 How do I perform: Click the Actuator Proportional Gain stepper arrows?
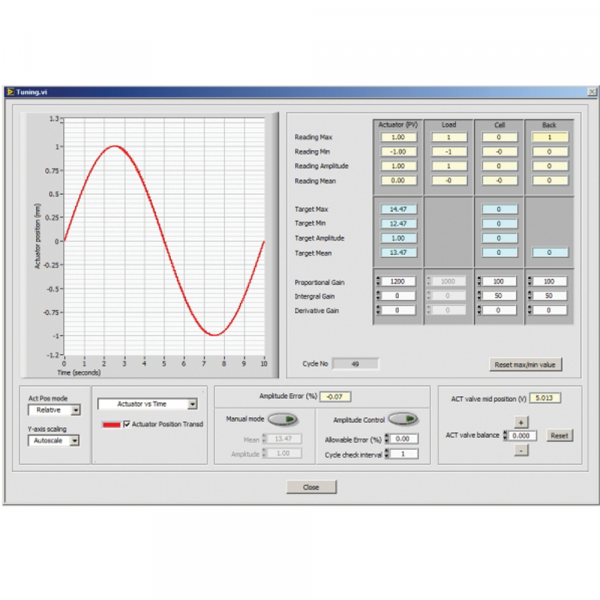tap(377, 282)
